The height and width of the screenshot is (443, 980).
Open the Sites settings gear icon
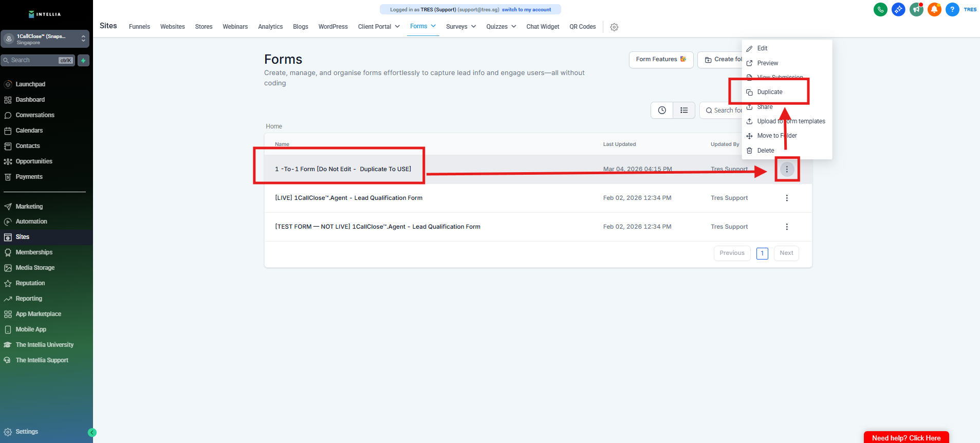tap(614, 27)
